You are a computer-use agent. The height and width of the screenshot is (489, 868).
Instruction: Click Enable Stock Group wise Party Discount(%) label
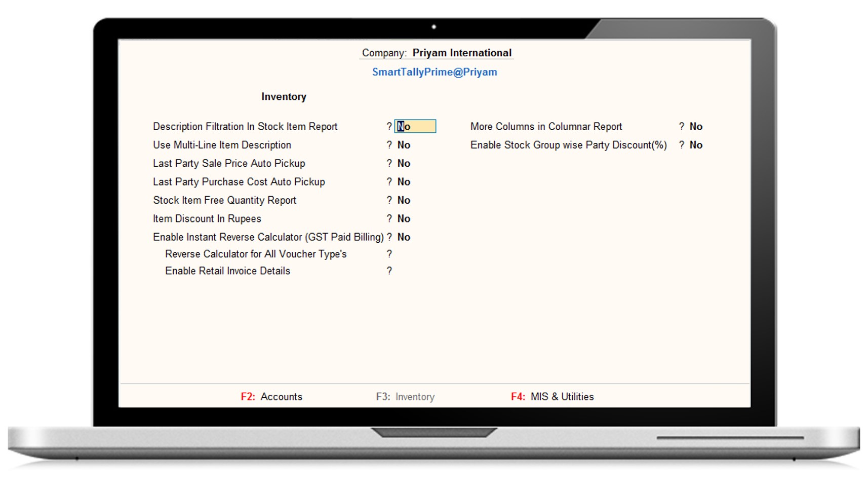[x=568, y=145]
